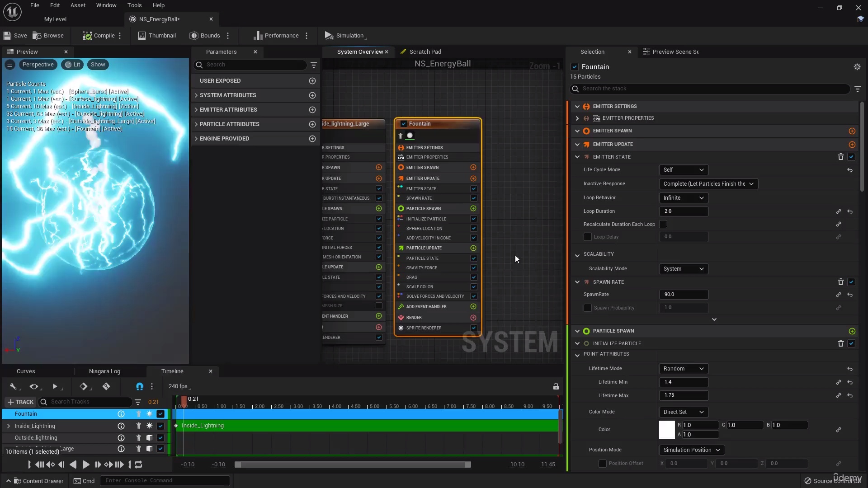This screenshot has height=488, width=868.
Task: Select the Compile icon in the toolbar
Action: pyautogui.click(x=88, y=36)
